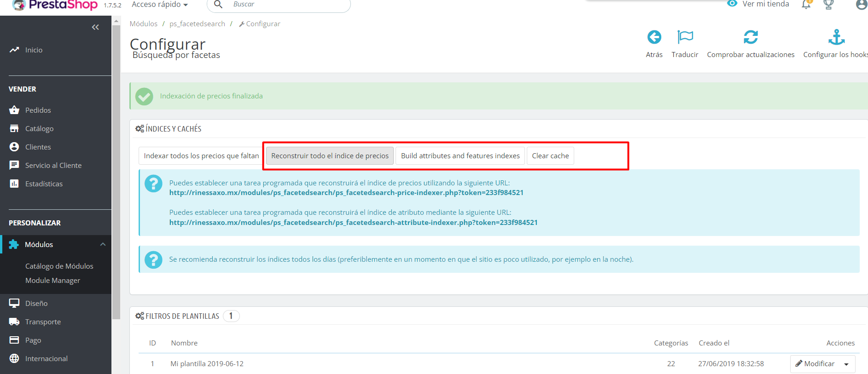Viewport: 868px width, 374px height.
Task: Click Build attributes and features indexes
Action: pyautogui.click(x=460, y=155)
